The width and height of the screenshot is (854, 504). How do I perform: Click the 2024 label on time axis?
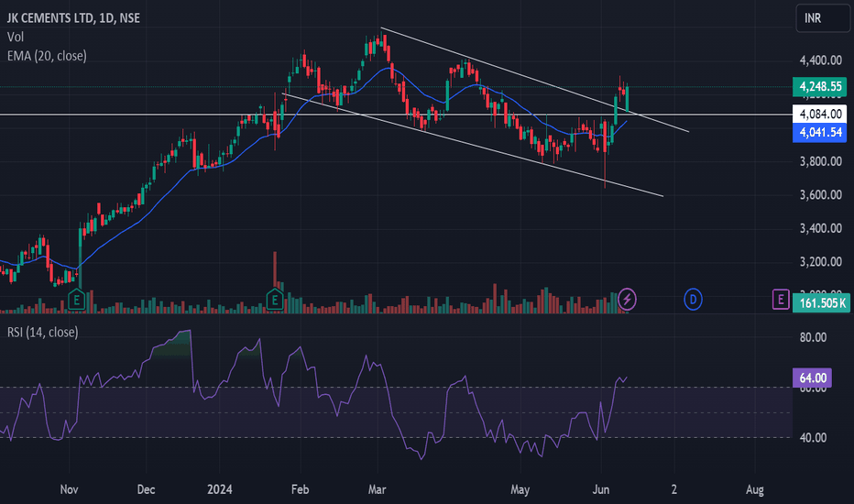click(x=220, y=489)
